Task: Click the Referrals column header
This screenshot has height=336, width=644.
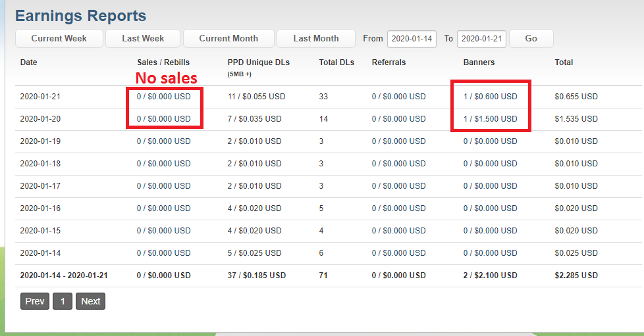Action: click(389, 62)
